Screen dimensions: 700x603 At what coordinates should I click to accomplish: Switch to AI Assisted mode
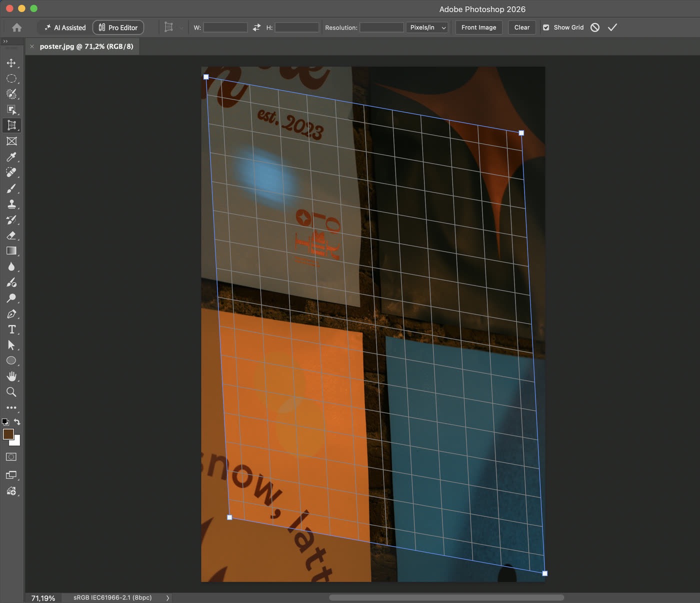65,27
